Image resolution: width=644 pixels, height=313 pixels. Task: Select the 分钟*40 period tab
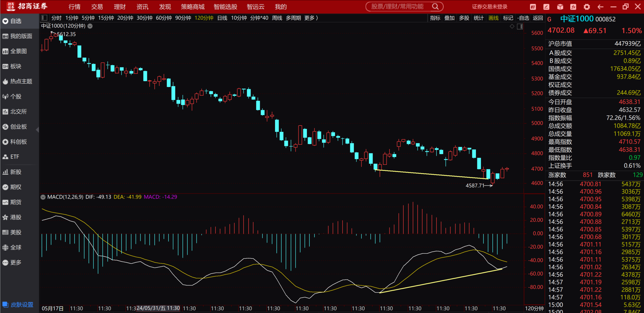tap(259, 18)
